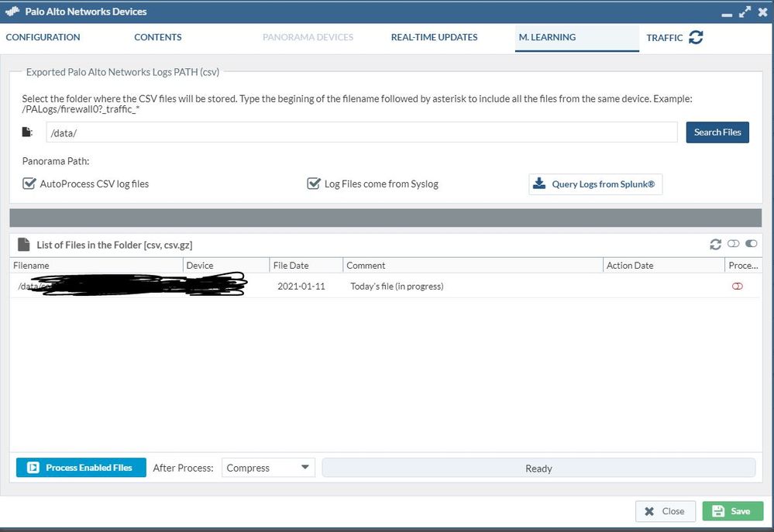Enable all files with the on toggle icon
Viewport: 774px width, 532px height.
coord(752,243)
